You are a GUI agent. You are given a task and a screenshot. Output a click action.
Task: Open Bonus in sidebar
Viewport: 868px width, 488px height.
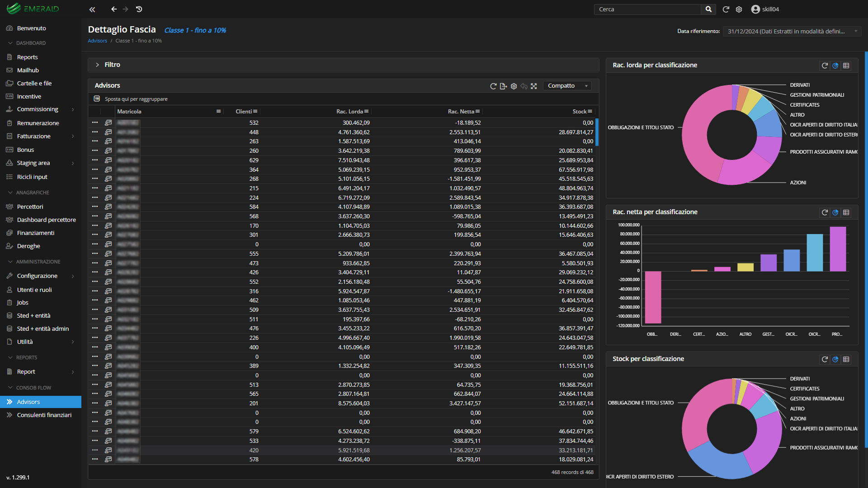click(41, 150)
